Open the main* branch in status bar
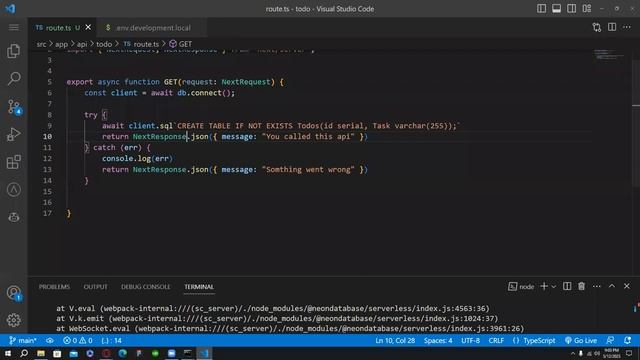640x360 pixels. pos(23,340)
